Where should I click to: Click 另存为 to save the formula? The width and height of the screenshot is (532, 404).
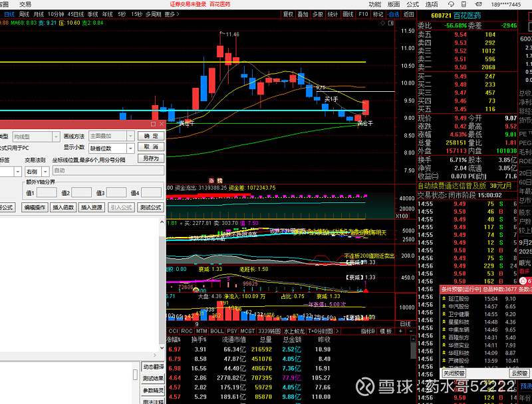151,158
